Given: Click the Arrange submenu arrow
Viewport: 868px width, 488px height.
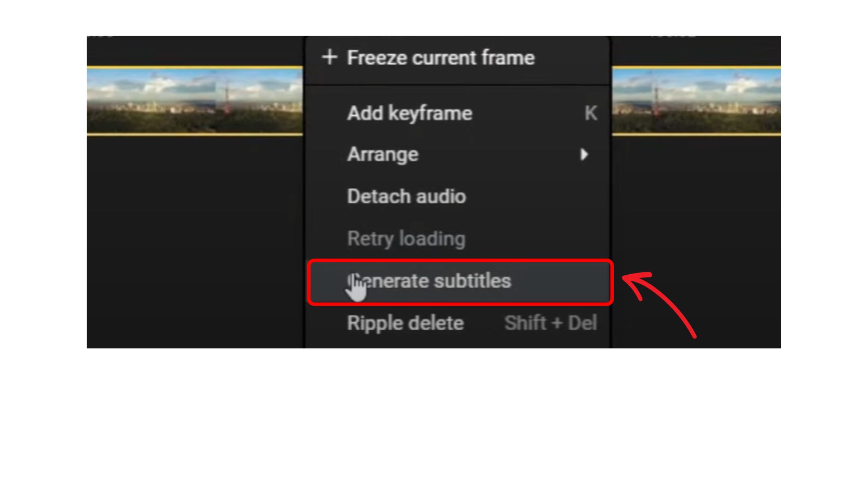Looking at the screenshot, I should (585, 154).
